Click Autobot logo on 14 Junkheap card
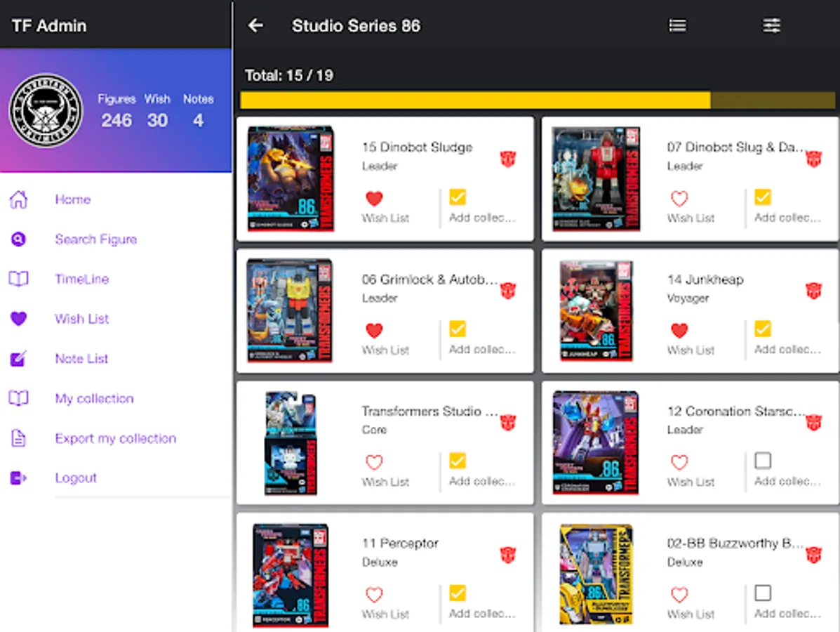Viewport: 840px width, 632px height. [x=814, y=291]
